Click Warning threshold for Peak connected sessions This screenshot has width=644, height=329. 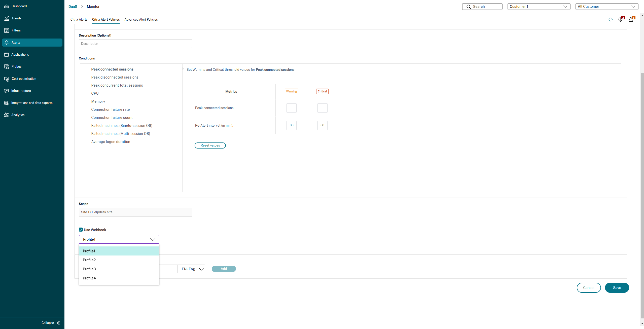click(x=292, y=108)
